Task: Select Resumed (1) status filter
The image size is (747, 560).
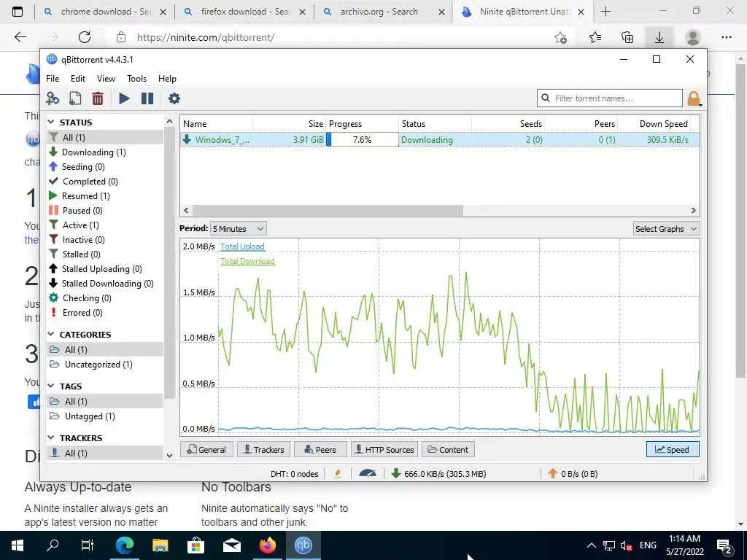Action: (85, 196)
